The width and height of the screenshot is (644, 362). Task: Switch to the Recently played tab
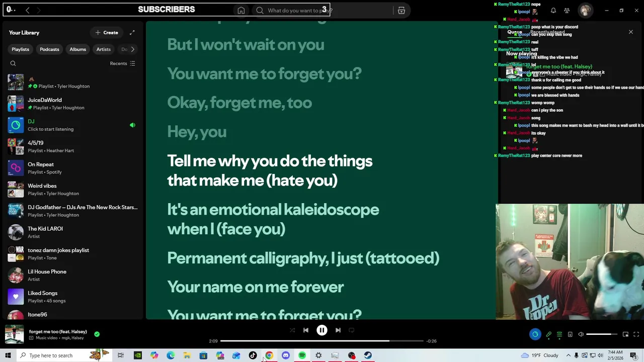(547, 32)
